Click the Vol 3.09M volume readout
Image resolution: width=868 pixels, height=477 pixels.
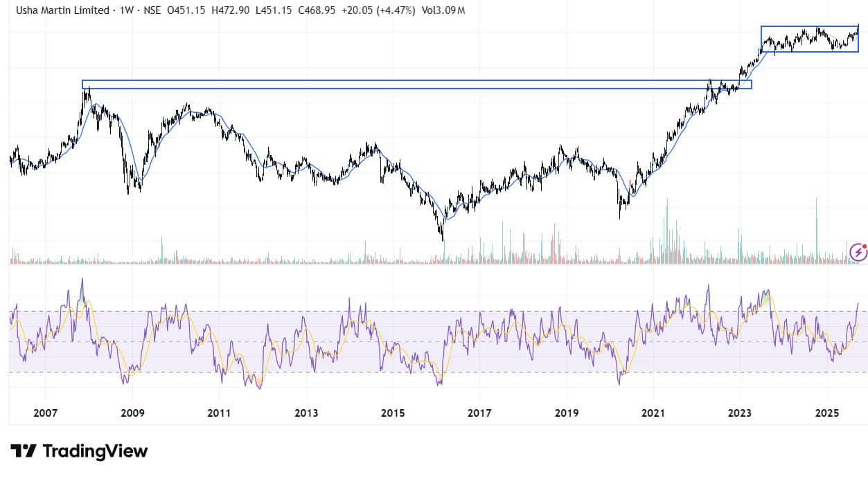pos(445,10)
